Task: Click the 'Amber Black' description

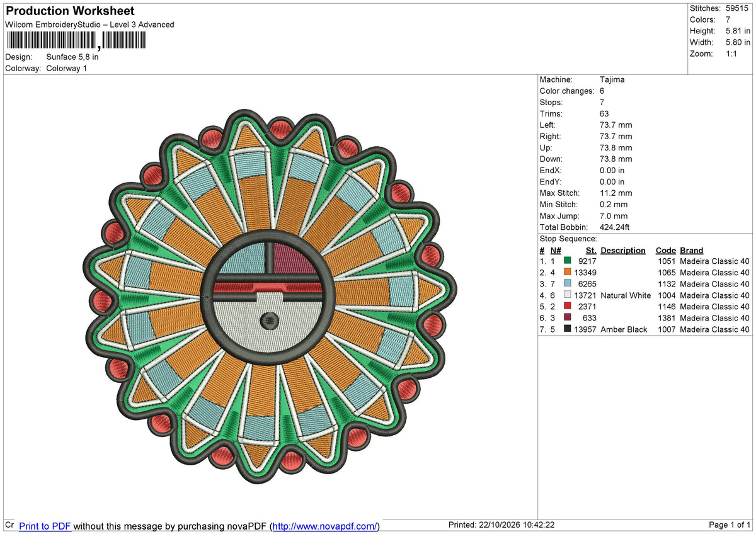Action: click(x=624, y=329)
